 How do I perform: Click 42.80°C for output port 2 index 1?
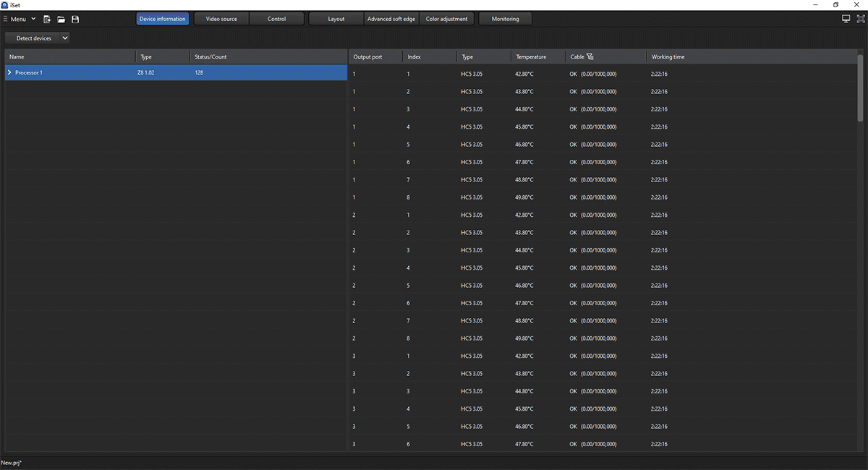point(524,215)
